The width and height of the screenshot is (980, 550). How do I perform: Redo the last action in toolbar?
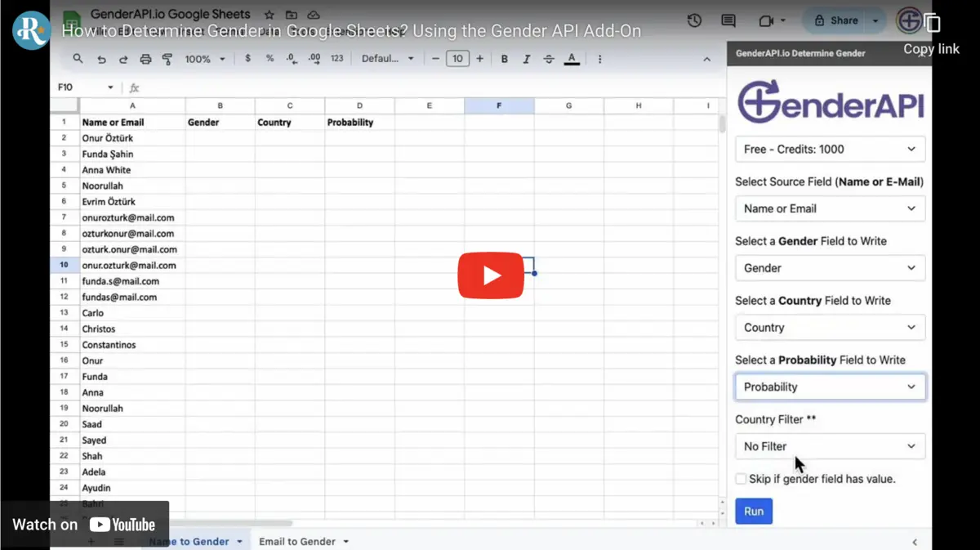pyautogui.click(x=123, y=59)
